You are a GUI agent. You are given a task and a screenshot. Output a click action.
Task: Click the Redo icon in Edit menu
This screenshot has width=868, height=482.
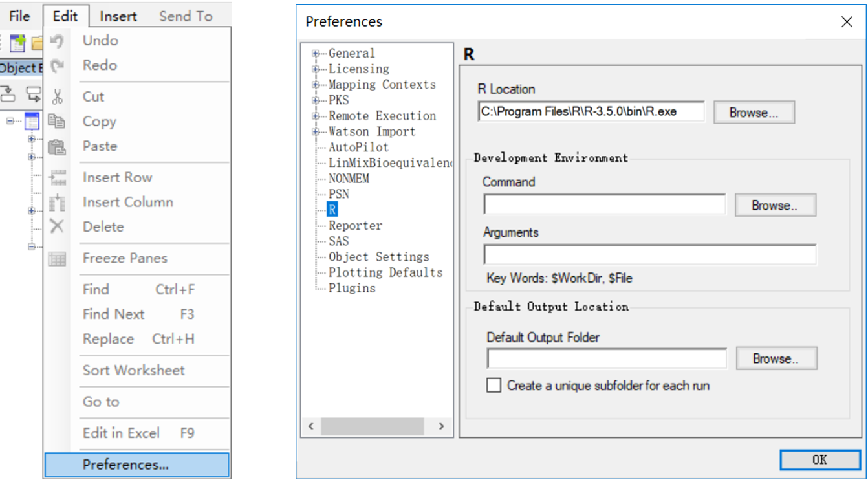58,65
